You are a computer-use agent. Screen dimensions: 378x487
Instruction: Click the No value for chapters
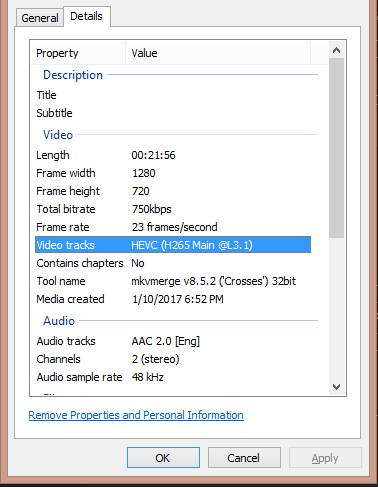(138, 263)
